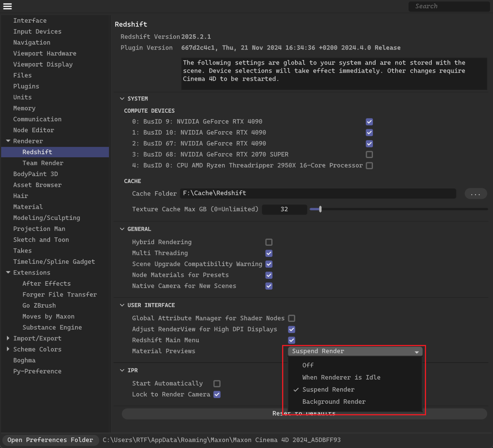This screenshot has height=448, width=493.
Task: Open Node Editor preferences
Action: click(34, 130)
